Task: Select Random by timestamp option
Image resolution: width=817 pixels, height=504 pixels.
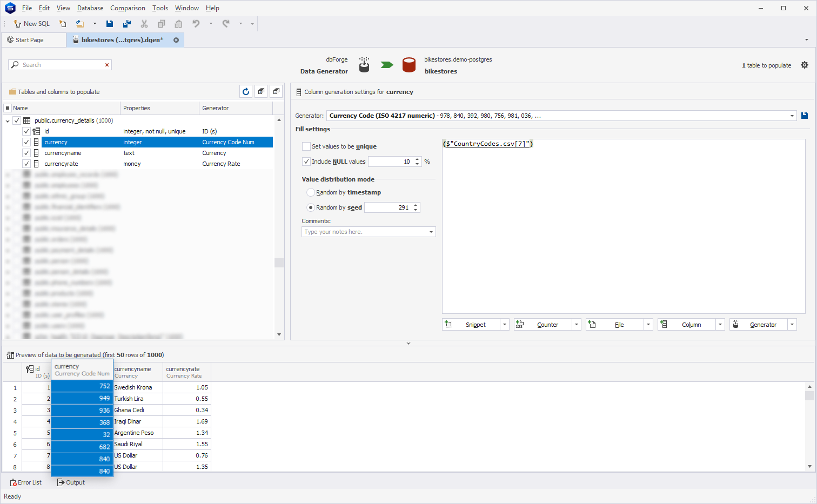Action: [311, 192]
